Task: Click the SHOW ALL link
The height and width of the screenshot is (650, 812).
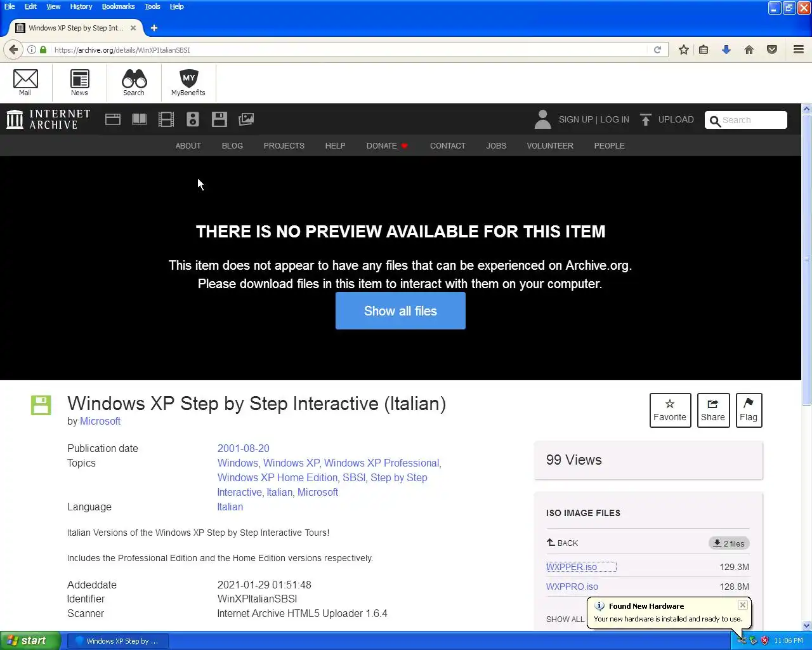Action: [565, 620]
